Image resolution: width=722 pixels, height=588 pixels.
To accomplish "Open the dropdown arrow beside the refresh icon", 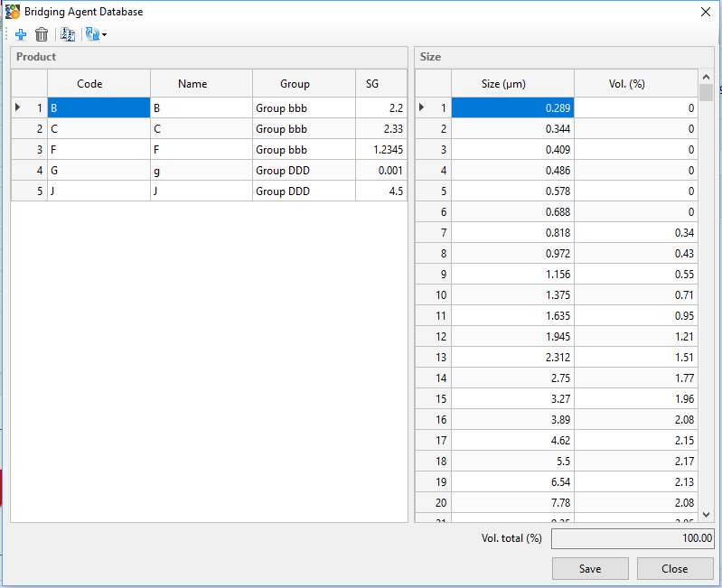I will pyautogui.click(x=104, y=35).
